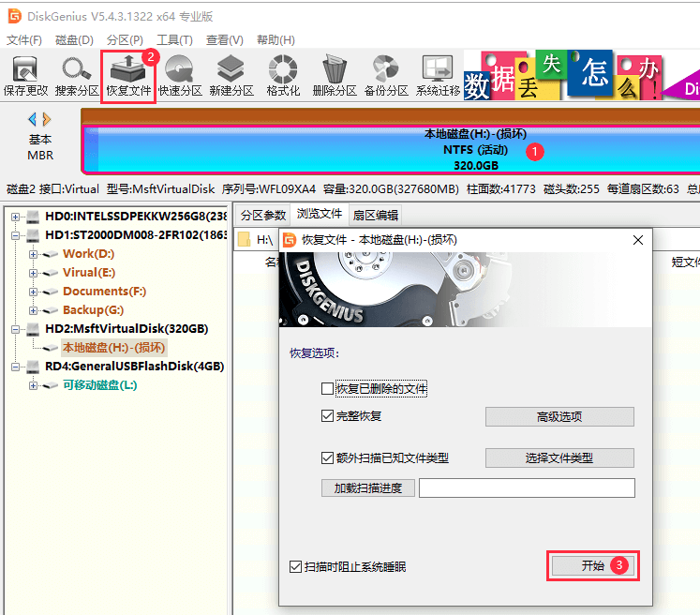Viewport: 700px width, 615px height.
Task: Select the 格式化 format tool
Action: (x=283, y=76)
